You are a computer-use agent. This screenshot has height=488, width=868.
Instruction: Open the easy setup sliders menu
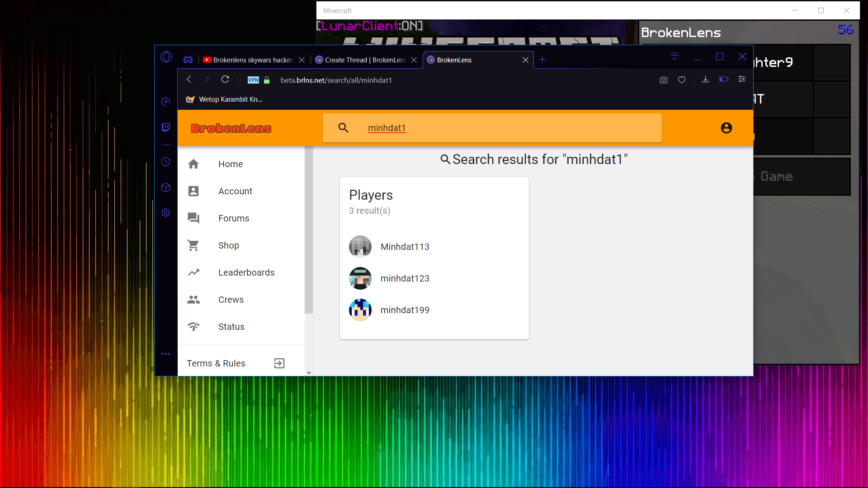click(742, 80)
